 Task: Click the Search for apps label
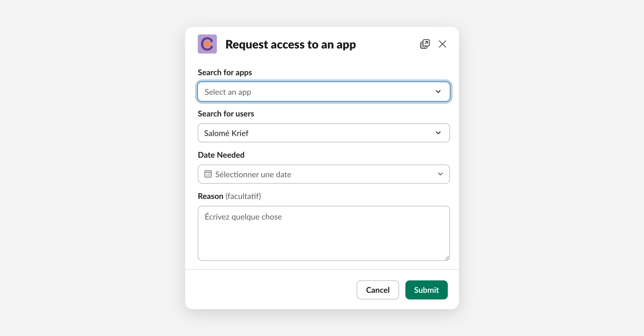225,72
